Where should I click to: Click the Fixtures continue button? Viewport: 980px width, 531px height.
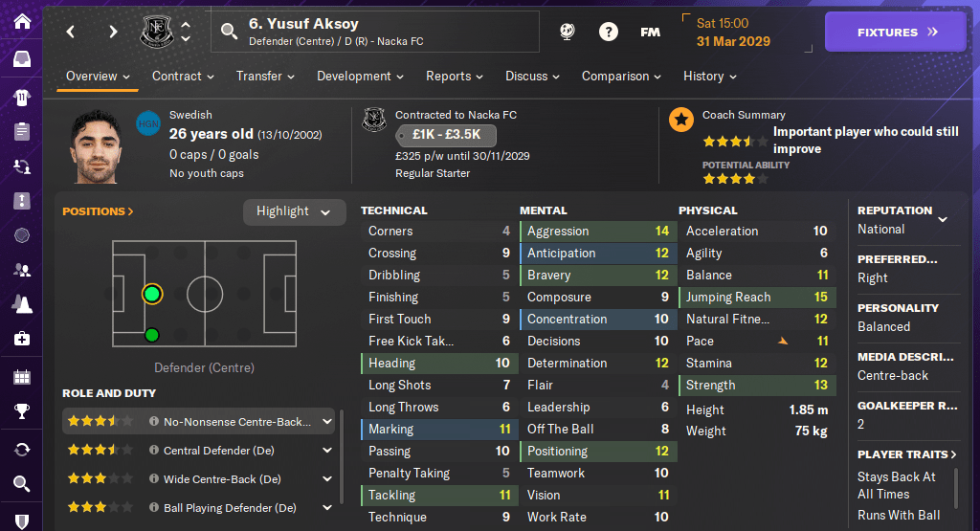pyautogui.click(x=897, y=32)
